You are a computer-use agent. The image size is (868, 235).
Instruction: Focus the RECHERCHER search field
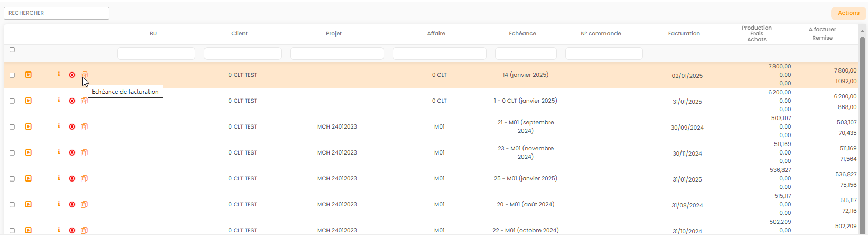[x=57, y=13]
